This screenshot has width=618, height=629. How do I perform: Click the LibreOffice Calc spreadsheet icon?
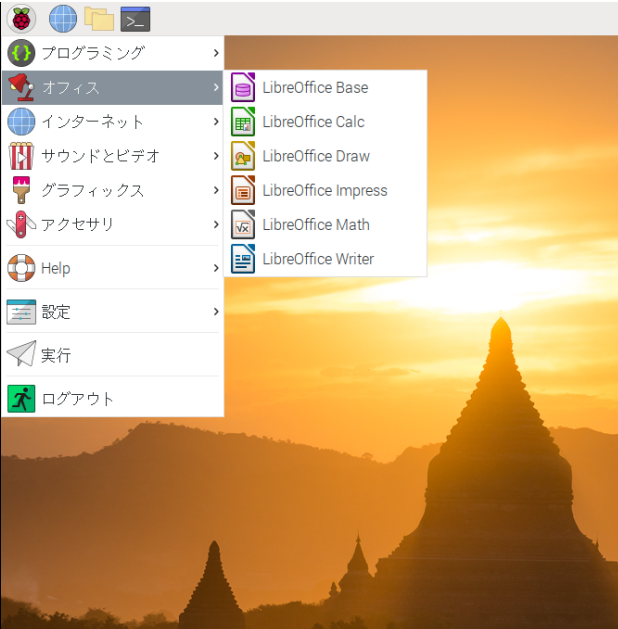pos(243,122)
